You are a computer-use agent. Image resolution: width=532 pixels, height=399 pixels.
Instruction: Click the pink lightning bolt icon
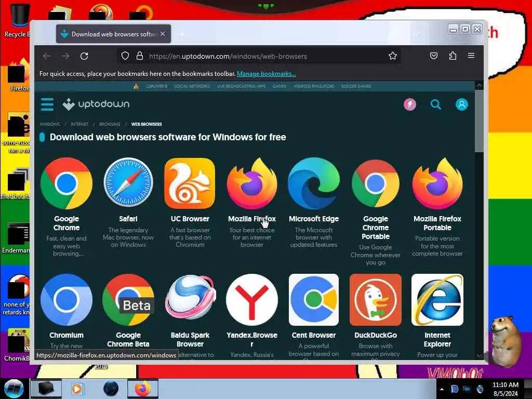click(x=410, y=104)
